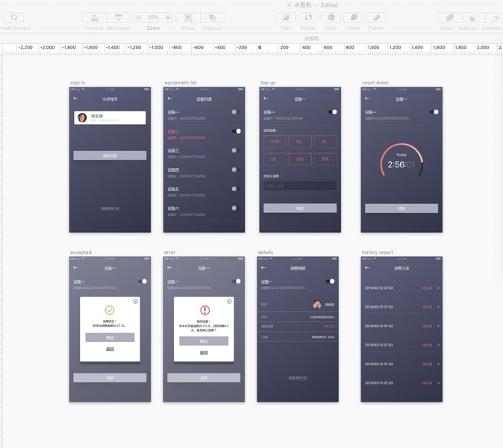Click the gray search button in sign in artboard
This screenshot has height=448, width=503.
pos(110,155)
